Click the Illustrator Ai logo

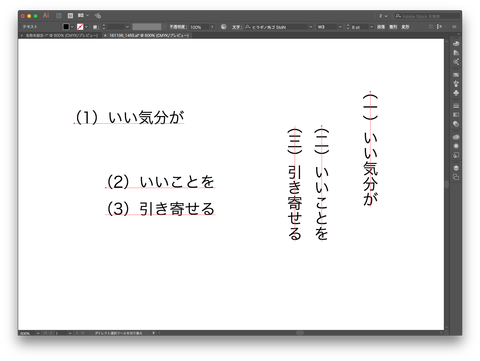pyautogui.click(x=46, y=15)
